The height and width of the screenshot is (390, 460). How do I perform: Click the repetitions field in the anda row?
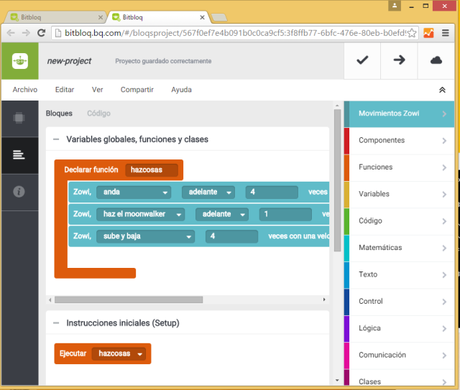[x=272, y=192]
